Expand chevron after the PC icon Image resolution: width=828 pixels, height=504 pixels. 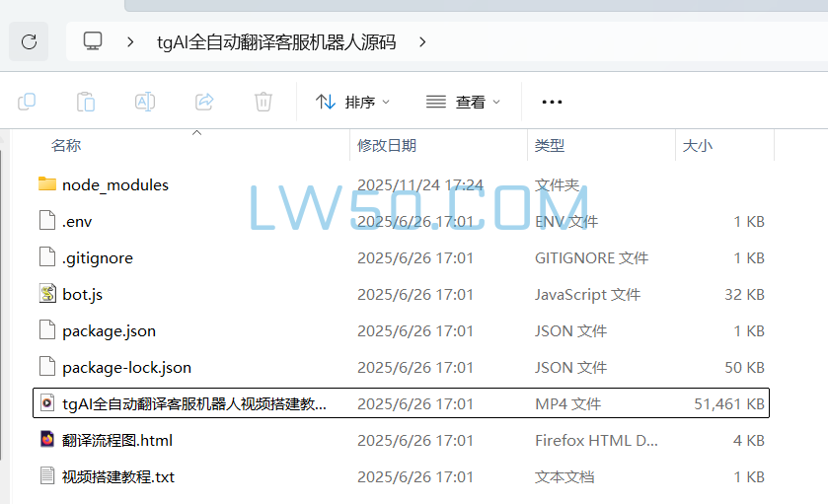[130, 41]
